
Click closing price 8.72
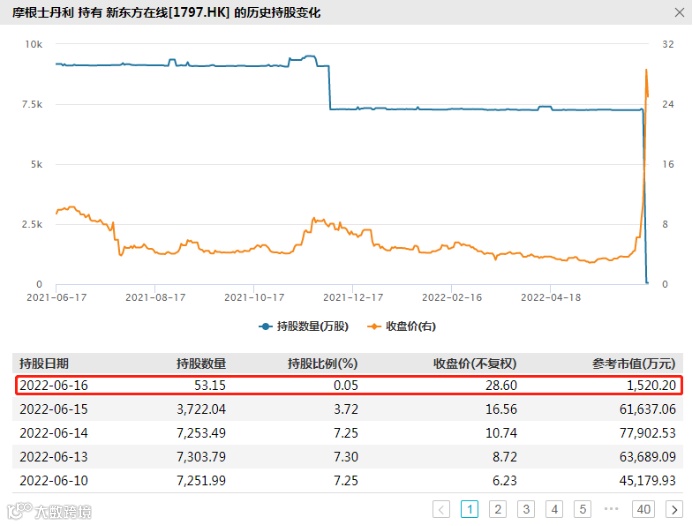click(x=505, y=457)
